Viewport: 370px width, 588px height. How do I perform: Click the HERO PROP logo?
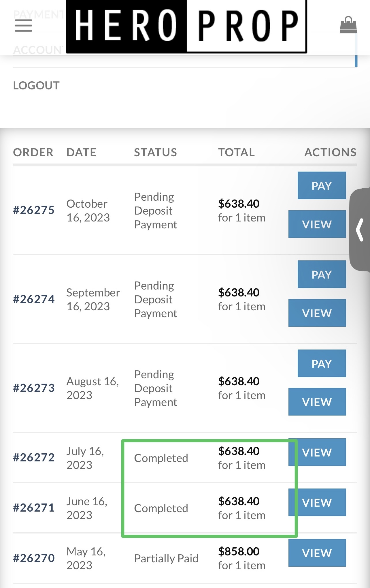click(x=186, y=27)
